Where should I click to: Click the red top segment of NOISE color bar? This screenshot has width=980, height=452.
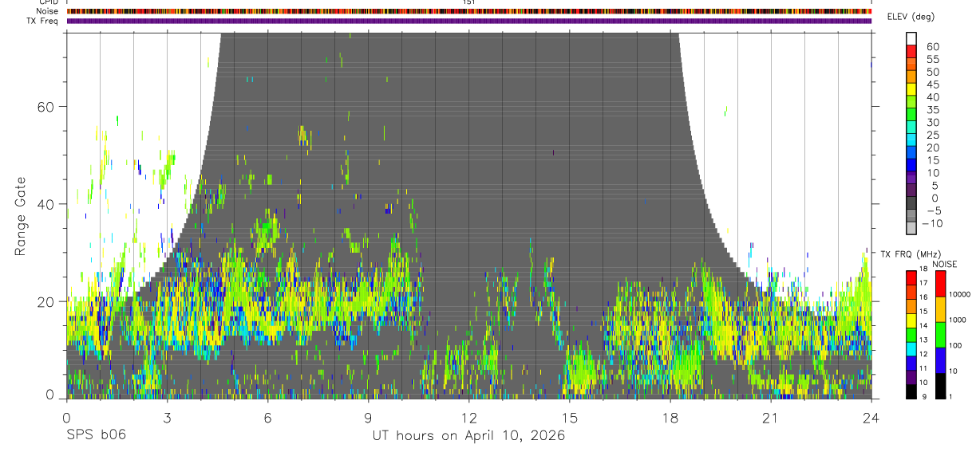click(941, 284)
